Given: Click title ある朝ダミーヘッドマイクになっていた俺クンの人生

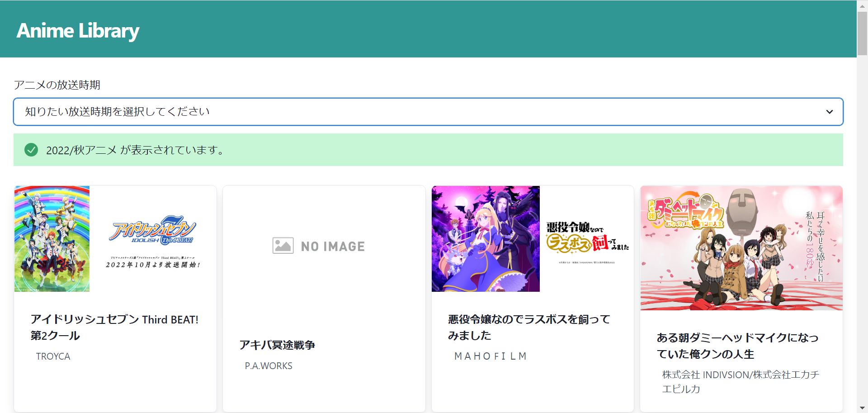Looking at the screenshot, I should [x=738, y=346].
